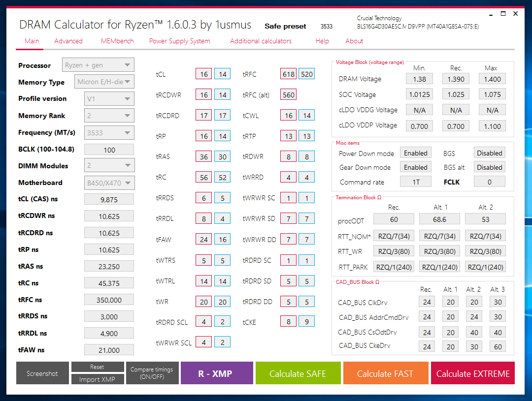Click the red tCL value 16
The width and height of the screenshot is (532, 401).
click(203, 74)
